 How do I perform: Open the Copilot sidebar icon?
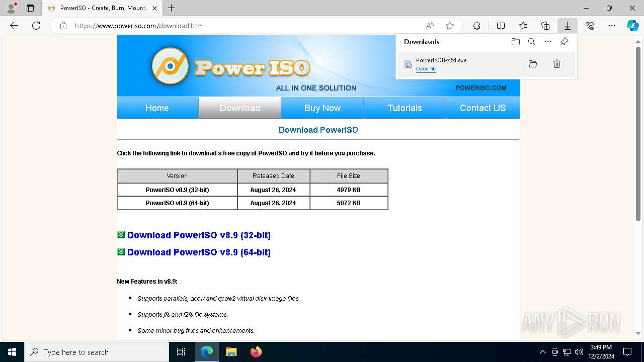click(x=632, y=26)
